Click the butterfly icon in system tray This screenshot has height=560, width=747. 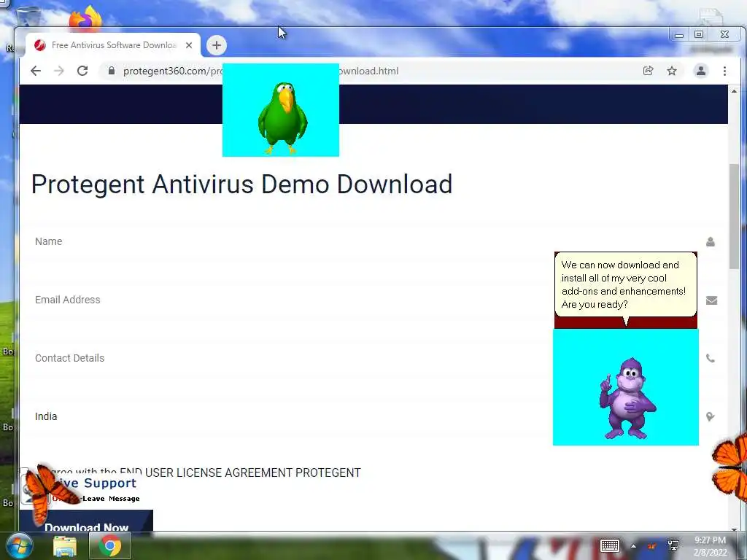pos(651,546)
